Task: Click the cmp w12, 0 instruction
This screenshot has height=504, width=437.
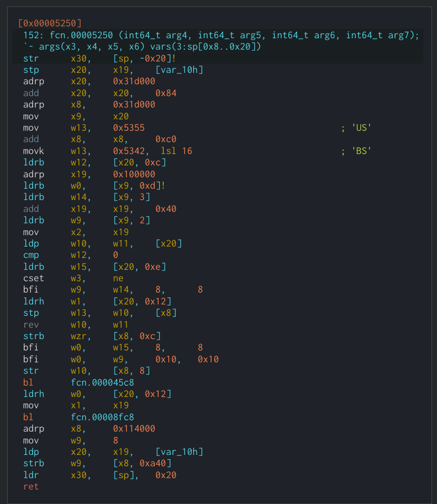Action: click(x=71, y=255)
